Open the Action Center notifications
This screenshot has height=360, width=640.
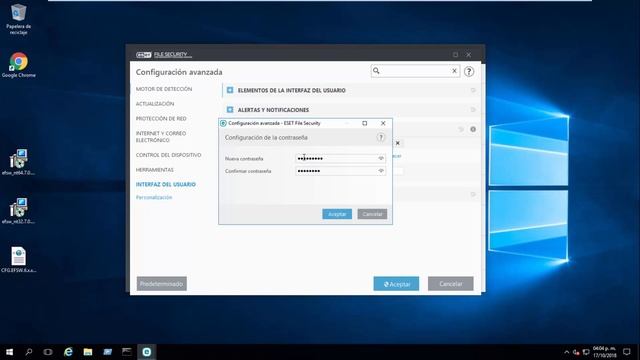click(x=627, y=352)
